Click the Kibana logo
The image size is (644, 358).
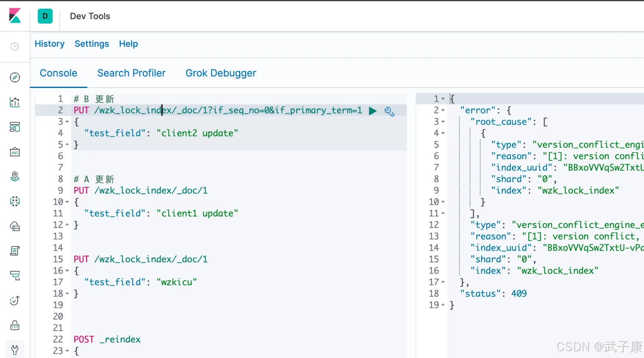[15, 16]
